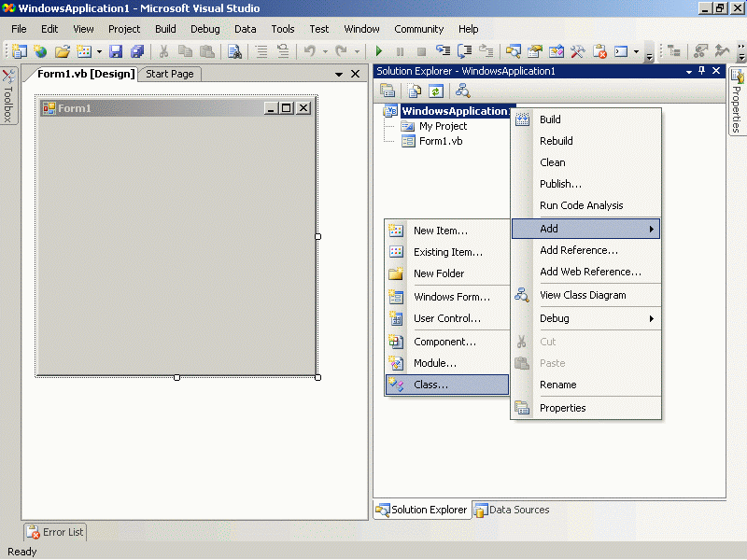Open the Error List panel button
This screenshot has width=747, height=560.
pyautogui.click(x=55, y=532)
